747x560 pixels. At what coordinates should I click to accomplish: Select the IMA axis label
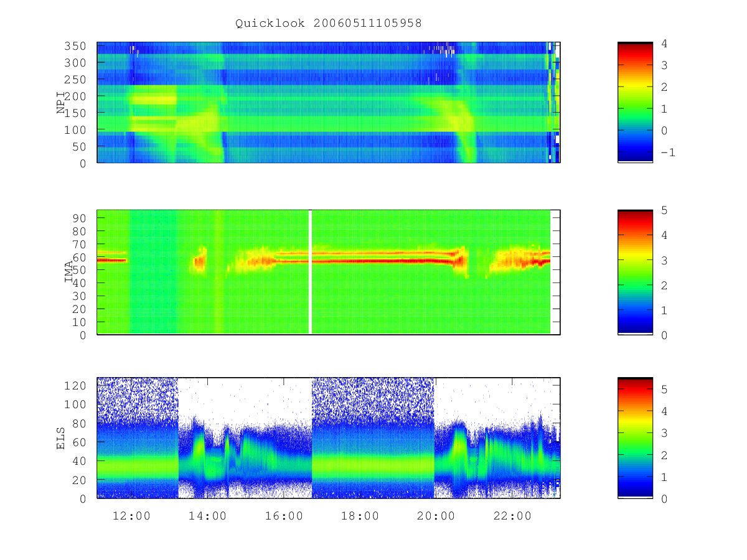pyautogui.click(x=69, y=272)
